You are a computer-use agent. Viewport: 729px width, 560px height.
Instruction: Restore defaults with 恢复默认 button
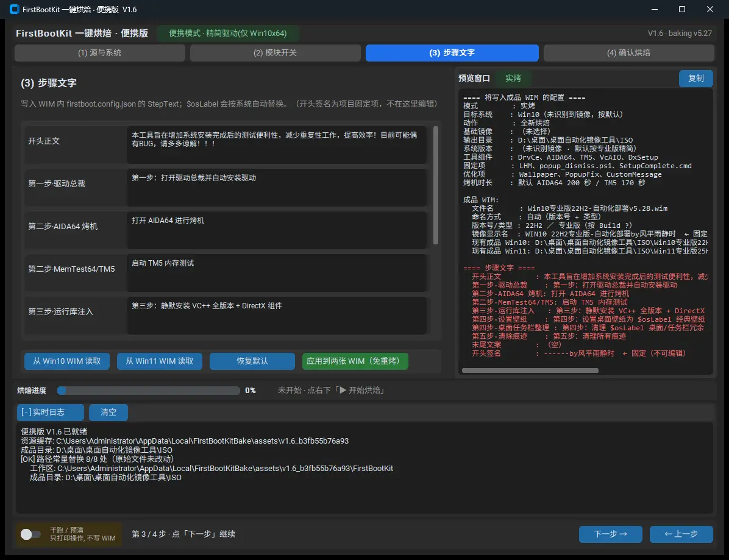tap(252, 361)
